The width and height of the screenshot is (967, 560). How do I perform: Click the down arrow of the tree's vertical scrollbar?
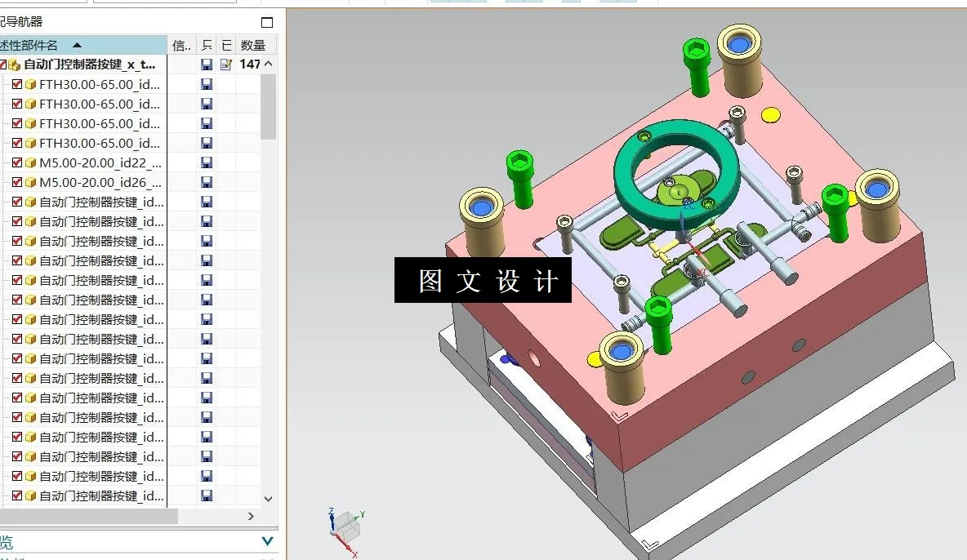click(x=269, y=498)
